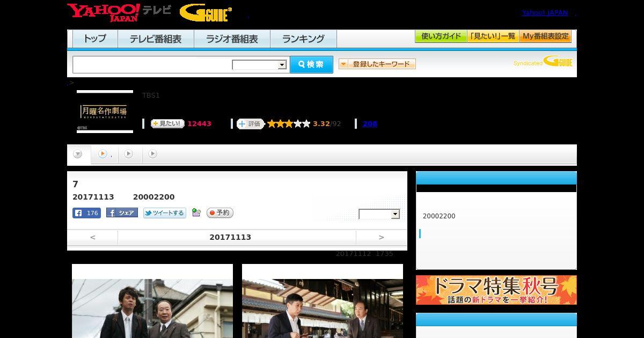Expand the search category dropdown
This screenshot has width=644, height=338.
(x=260, y=65)
